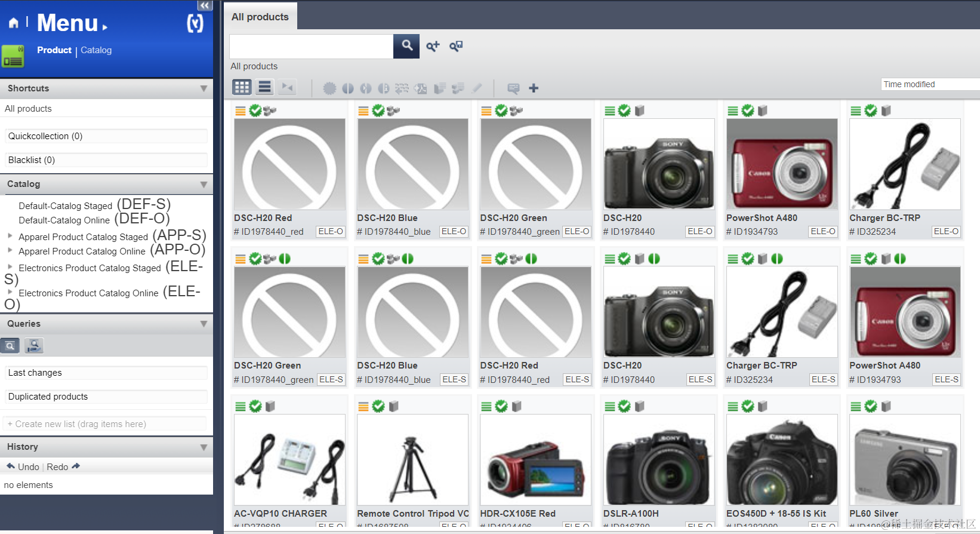Screen dimensions: 980x534
Task: Select the All products tab
Action: click(260, 17)
